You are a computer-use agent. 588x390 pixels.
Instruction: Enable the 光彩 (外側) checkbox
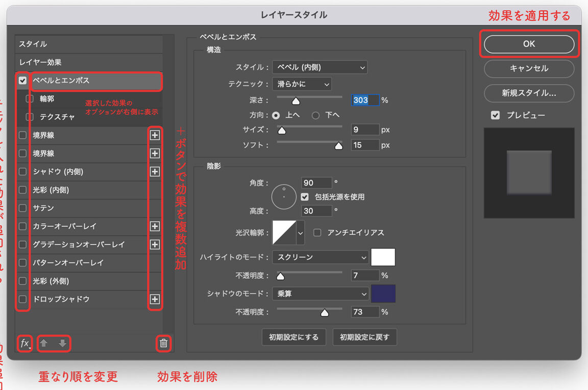tap(22, 281)
